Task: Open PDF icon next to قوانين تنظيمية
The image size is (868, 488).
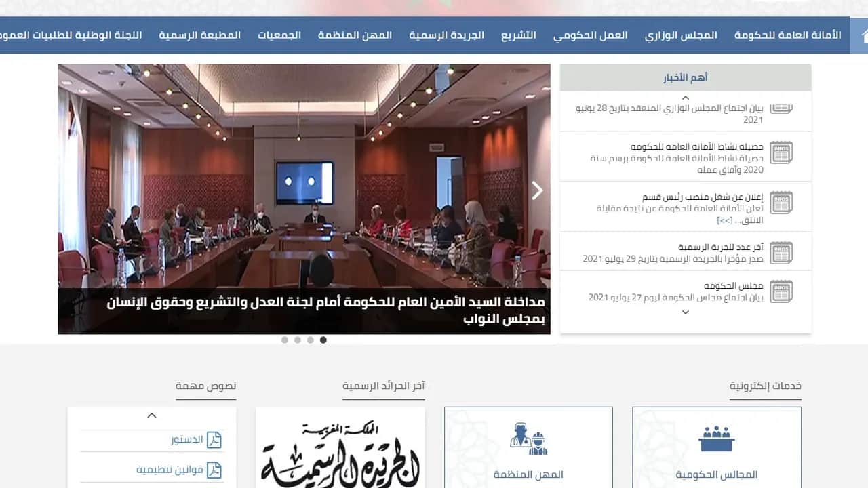Action: pos(214,470)
